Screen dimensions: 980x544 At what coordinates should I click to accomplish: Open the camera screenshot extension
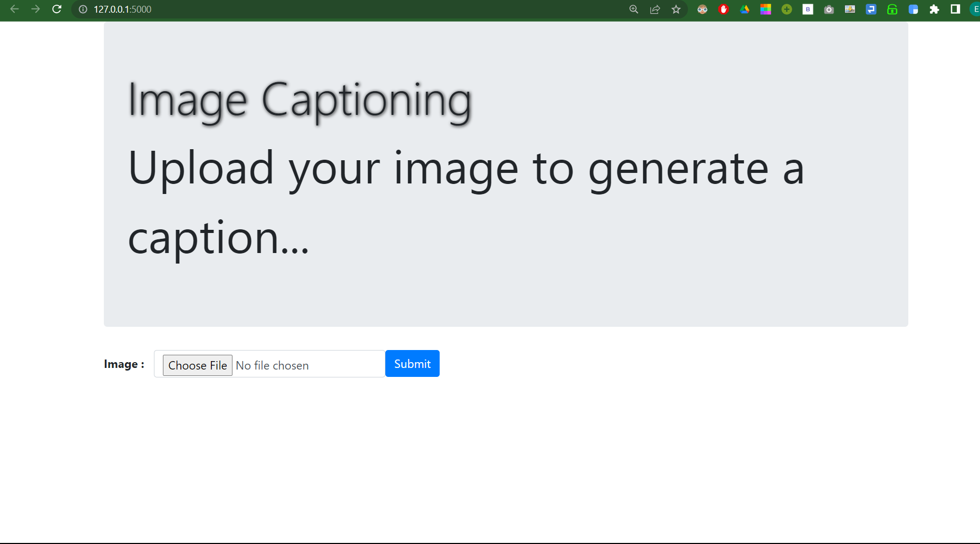pos(829,9)
